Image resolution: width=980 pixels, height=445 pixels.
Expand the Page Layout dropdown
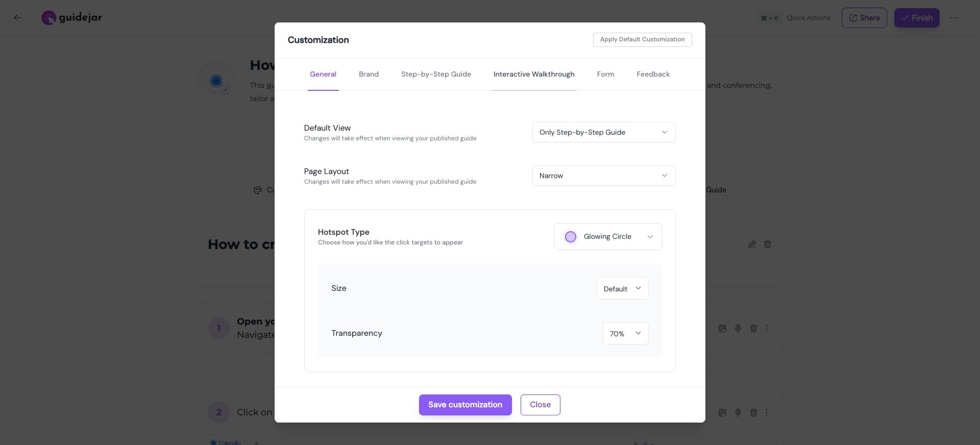click(603, 176)
